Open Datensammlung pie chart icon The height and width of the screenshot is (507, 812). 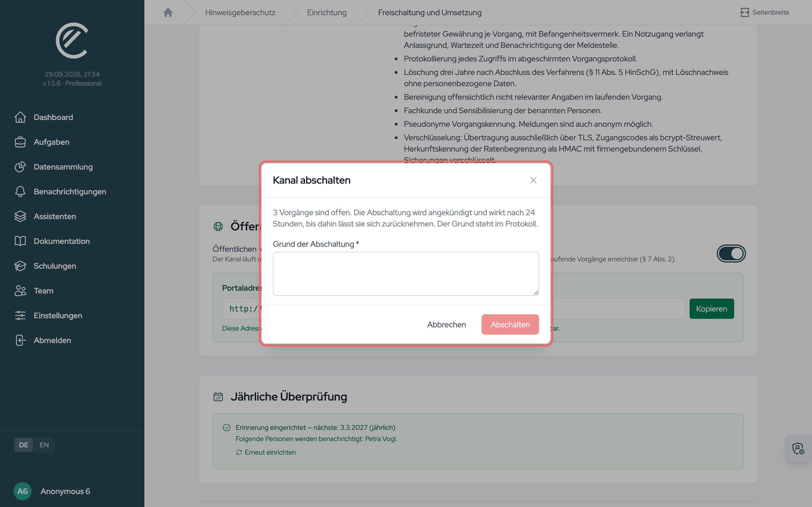(x=20, y=167)
